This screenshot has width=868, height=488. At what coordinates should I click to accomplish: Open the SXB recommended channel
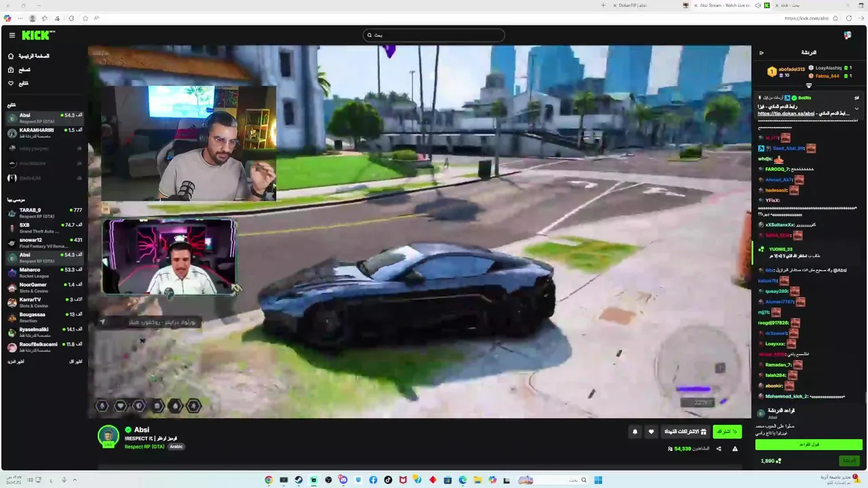pos(45,228)
